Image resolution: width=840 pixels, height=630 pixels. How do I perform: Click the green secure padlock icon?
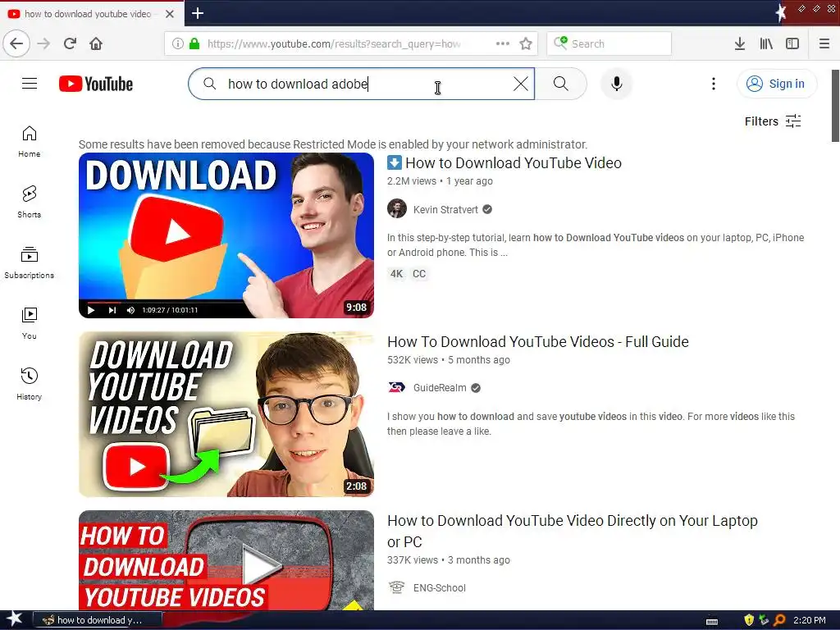coord(194,43)
